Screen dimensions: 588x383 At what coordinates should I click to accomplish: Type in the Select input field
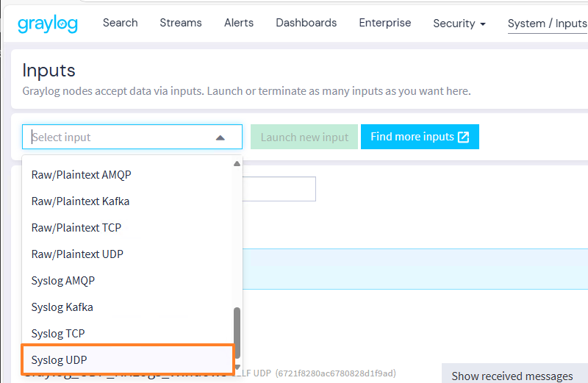(118, 137)
